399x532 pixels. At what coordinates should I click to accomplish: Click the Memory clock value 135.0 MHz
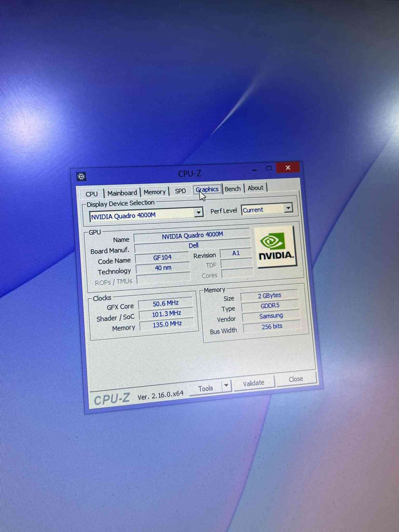point(167,324)
